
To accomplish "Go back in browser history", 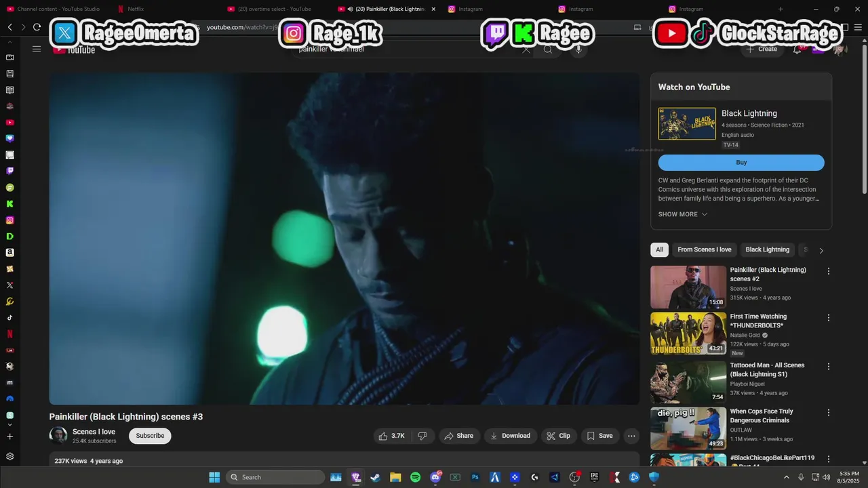I will click(x=9, y=27).
